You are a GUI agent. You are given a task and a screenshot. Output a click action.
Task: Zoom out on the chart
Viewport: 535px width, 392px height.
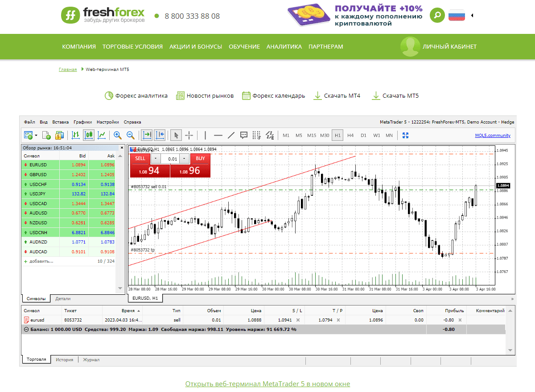point(131,135)
